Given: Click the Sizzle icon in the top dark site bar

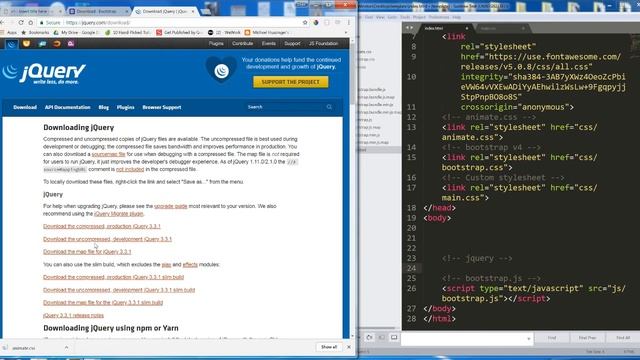Looking at the screenshot, I should 57,44.
